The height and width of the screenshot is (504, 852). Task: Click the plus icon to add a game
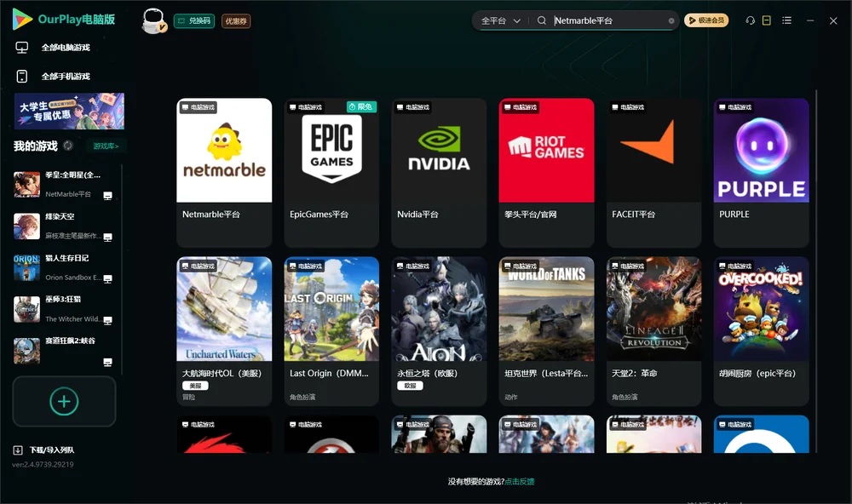[64, 401]
